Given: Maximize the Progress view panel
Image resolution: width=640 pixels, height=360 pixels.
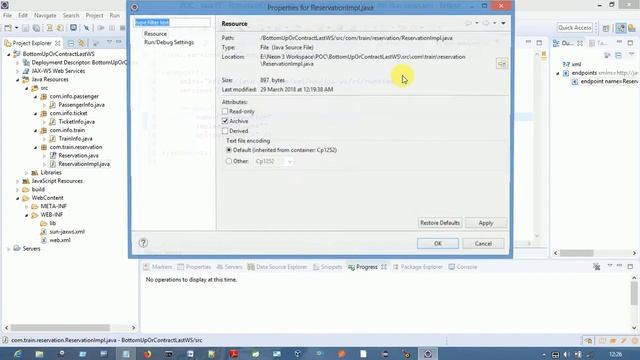Looking at the screenshot, I should 630,266.
